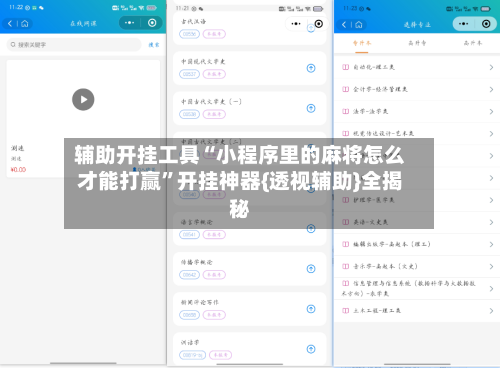
Task: Expand the 音乐学-高起本(文史) row chevron
Action: 491,266
